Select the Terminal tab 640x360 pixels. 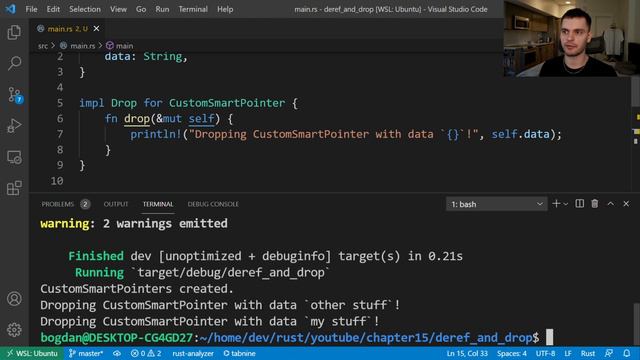click(x=158, y=204)
